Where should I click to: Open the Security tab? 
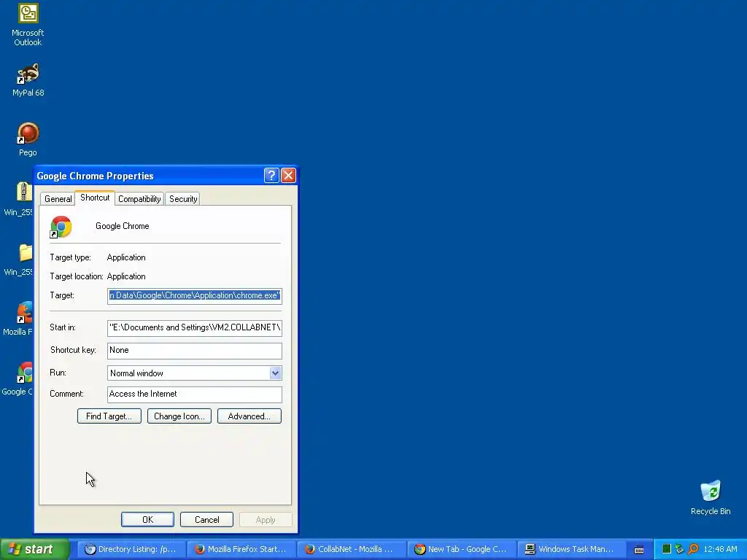click(x=183, y=199)
